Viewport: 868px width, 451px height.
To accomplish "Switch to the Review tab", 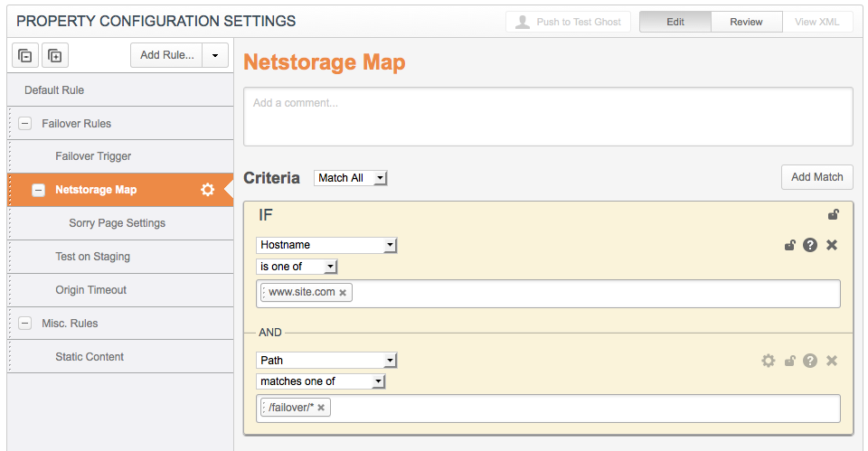I will coord(746,22).
